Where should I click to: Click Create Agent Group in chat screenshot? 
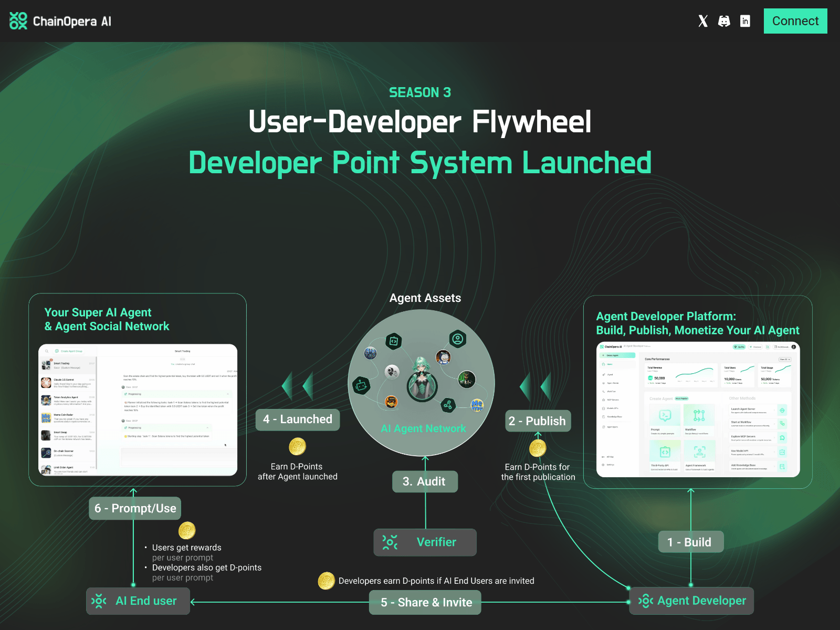pyautogui.click(x=69, y=351)
